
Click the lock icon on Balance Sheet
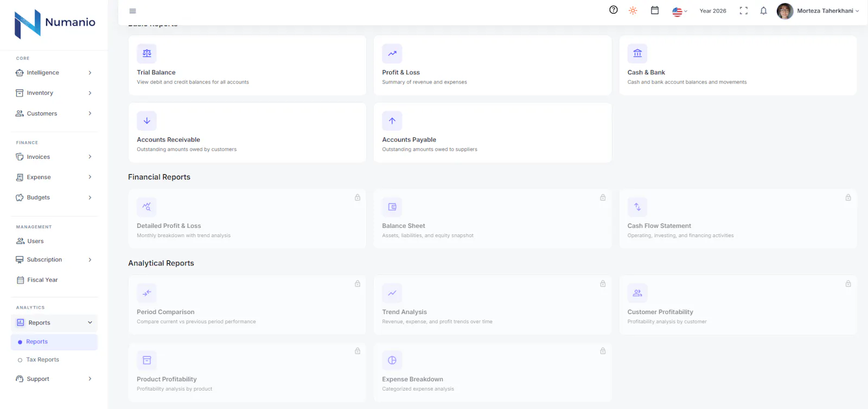pyautogui.click(x=603, y=197)
